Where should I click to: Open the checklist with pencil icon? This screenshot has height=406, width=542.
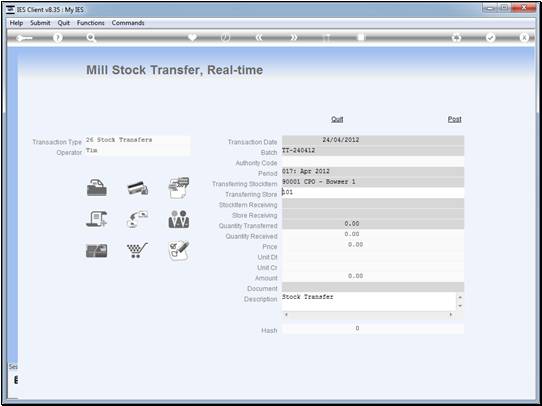click(x=179, y=251)
